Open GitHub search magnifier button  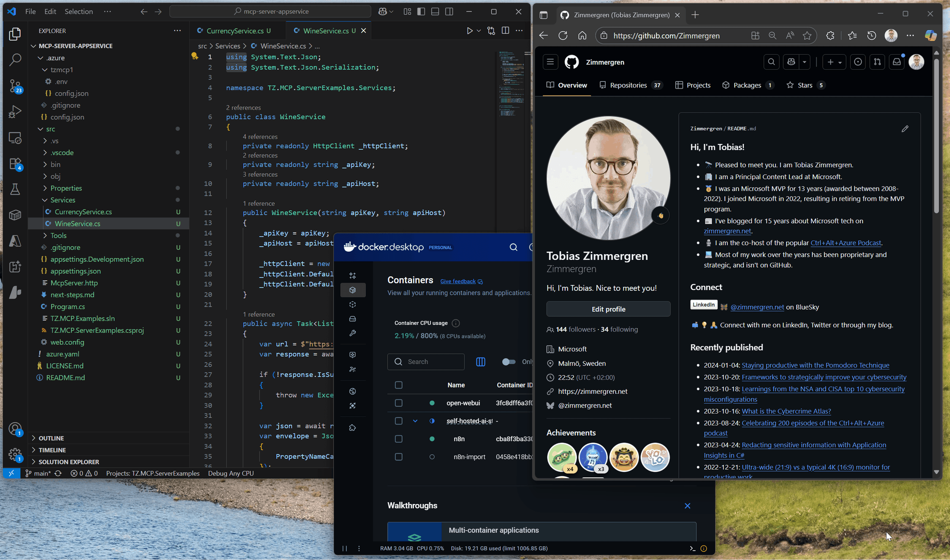click(x=771, y=62)
